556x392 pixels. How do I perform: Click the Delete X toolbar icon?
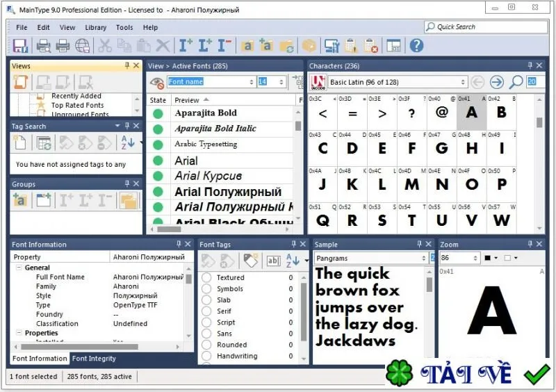coord(163,46)
